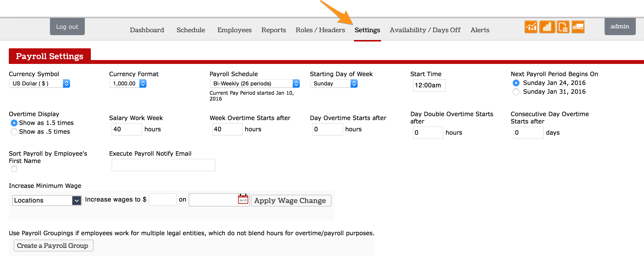This screenshot has width=644, height=265.
Task: Click the line-and-bar chart icon
Action: [531, 27]
